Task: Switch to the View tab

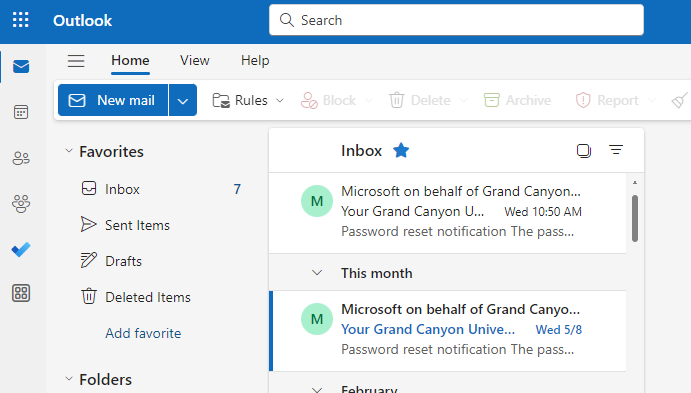Action: point(194,60)
